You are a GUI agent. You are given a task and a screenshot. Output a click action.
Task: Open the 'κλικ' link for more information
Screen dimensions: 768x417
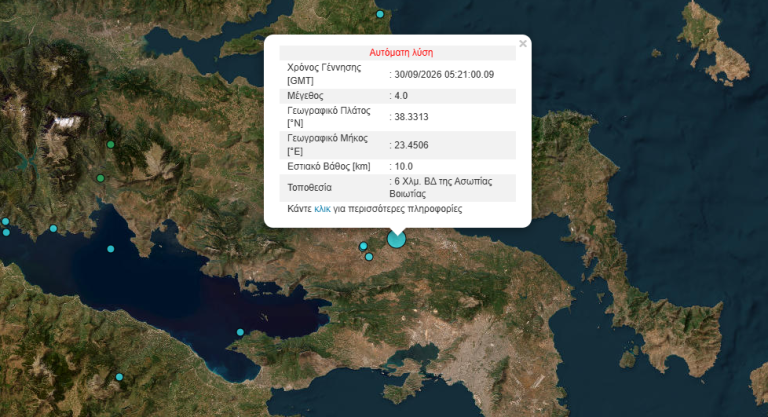[x=322, y=209]
